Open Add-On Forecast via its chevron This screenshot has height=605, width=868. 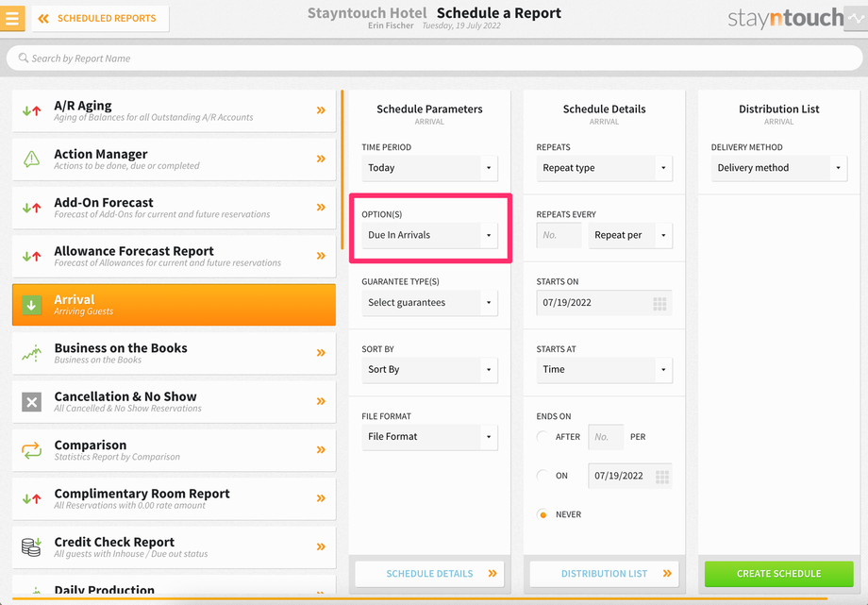pos(321,208)
